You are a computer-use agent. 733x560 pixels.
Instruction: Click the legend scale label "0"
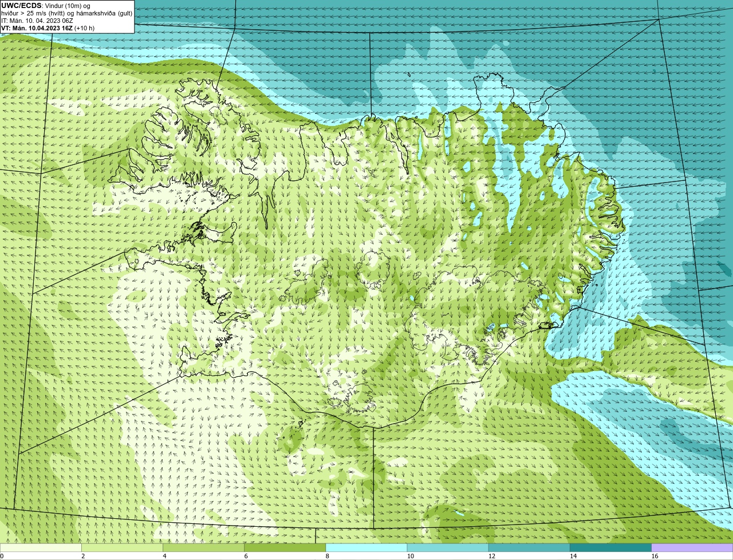pos(2,556)
